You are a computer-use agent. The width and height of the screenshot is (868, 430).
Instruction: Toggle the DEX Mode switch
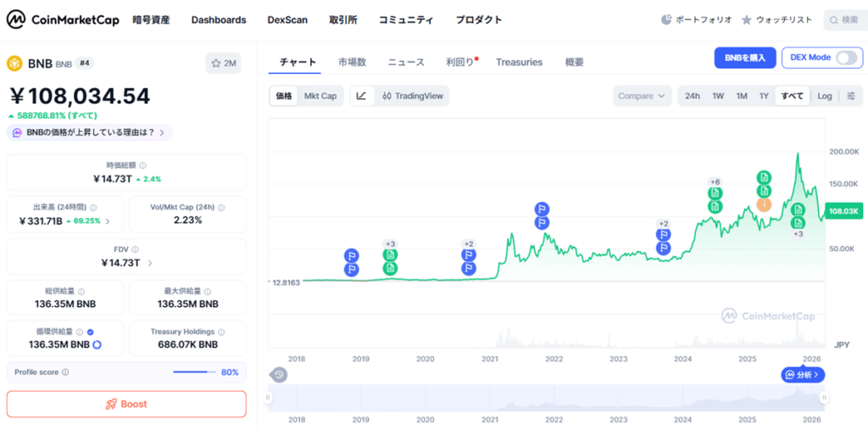(x=846, y=58)
